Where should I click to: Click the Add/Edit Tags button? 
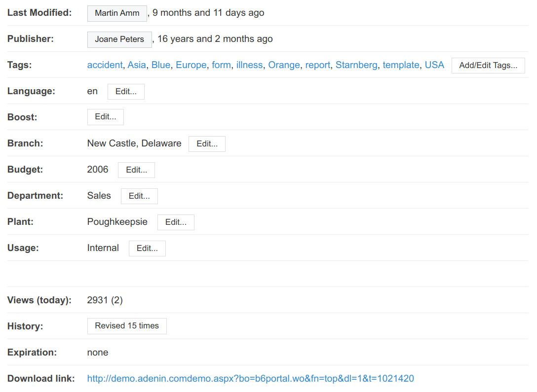[x=488, y=65]
